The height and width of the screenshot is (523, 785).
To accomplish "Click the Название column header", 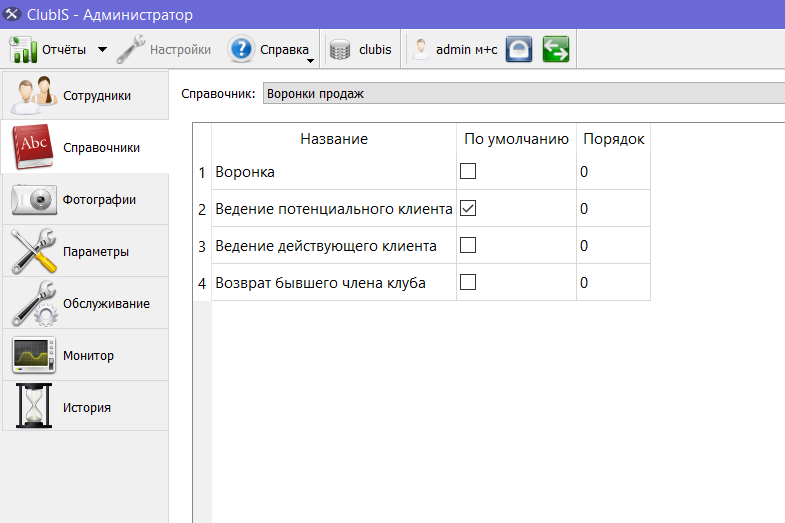I will pos(334,139).
